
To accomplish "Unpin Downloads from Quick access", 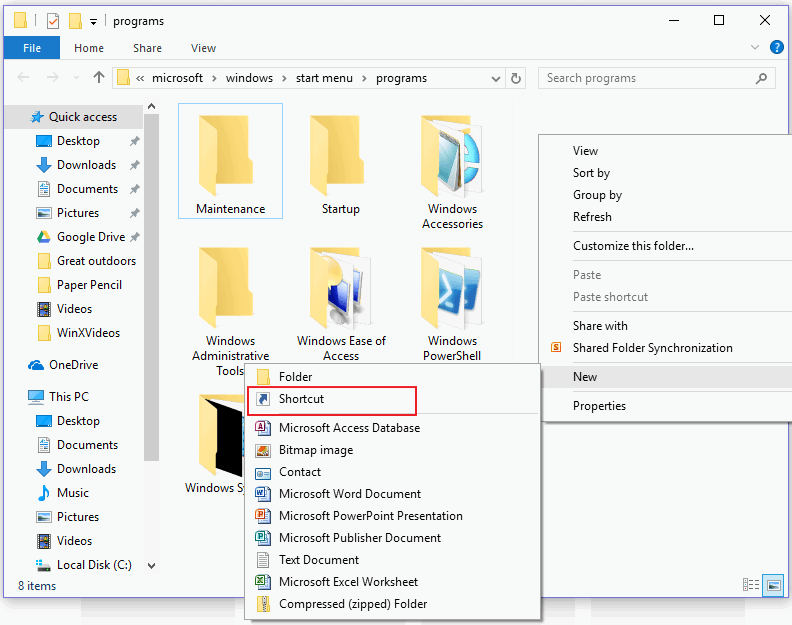I will coord(135,165).
